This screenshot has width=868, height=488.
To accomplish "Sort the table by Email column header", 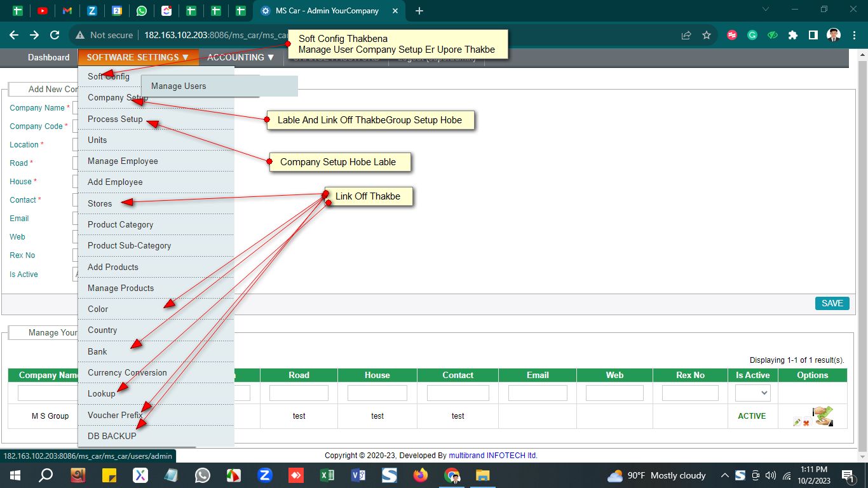I will pos(538,376).
